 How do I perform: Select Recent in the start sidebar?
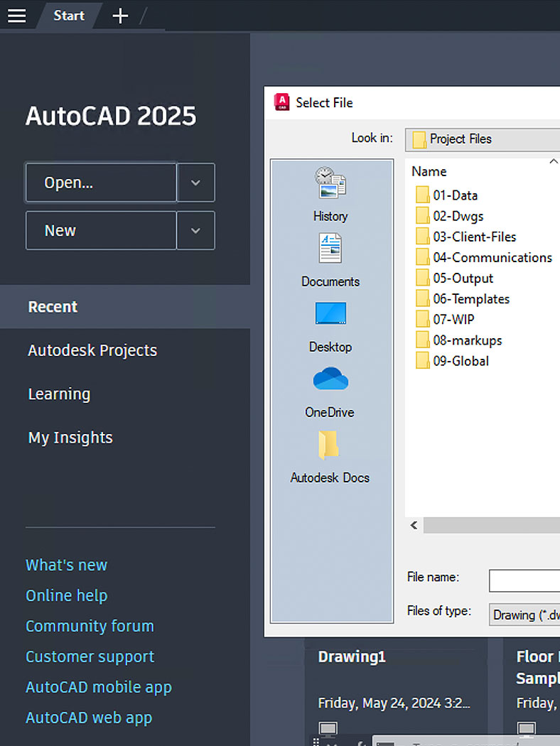click(125, 307)
